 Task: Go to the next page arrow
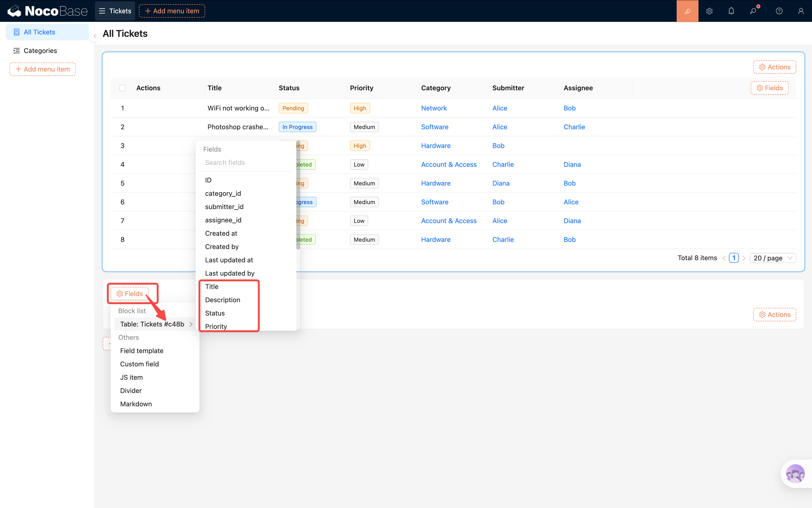(x=744, y=258)
